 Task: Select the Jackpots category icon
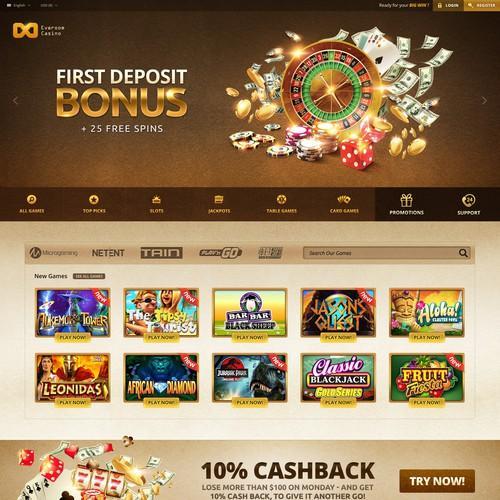(219, 200)
